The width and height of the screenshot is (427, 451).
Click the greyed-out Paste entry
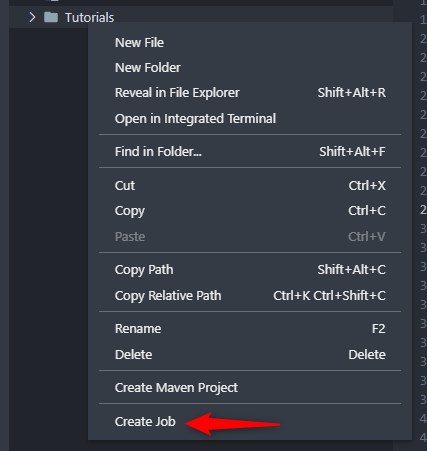coord(250,237)
